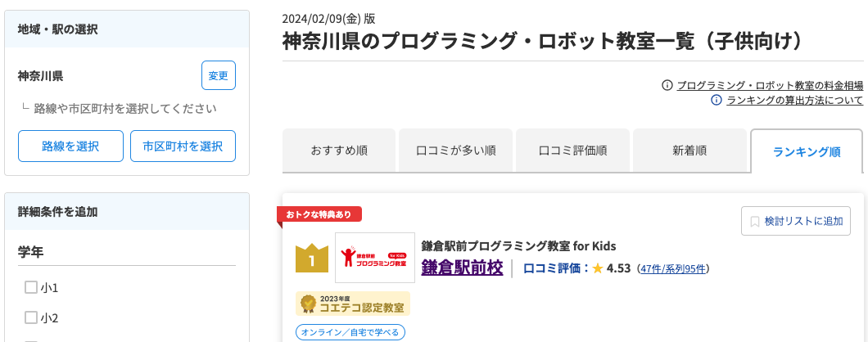Screen dimensions: 868x342
Task: Switch to the おすすめ順 tab
Action: click(x=339, y=151)
